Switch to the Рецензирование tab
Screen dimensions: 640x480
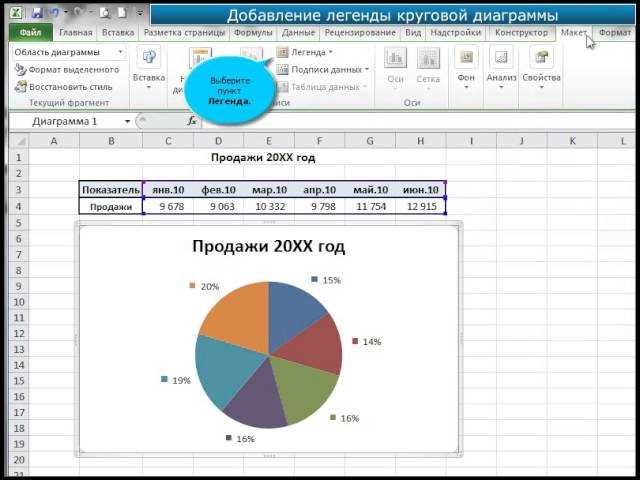click(x=360, y=33)
